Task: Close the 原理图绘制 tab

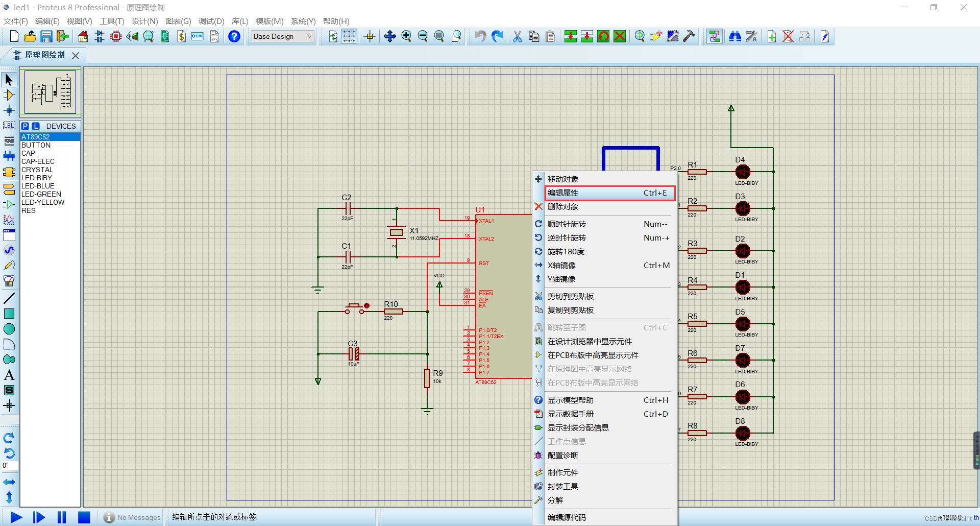Action: (x=76, y=55)
